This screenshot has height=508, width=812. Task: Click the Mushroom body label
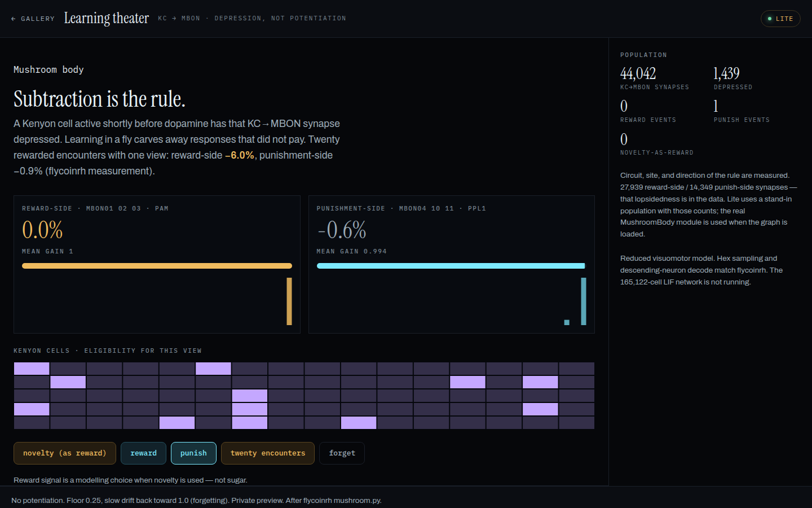tap(48, 69)
